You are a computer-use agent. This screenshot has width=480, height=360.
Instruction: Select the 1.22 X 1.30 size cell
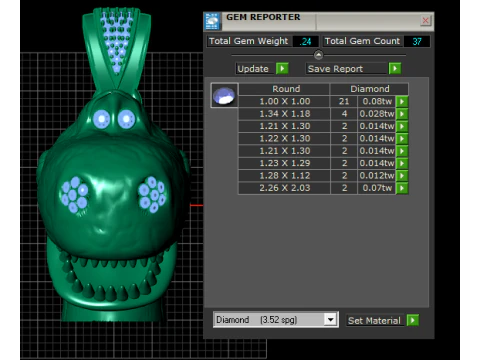[284, 138]
